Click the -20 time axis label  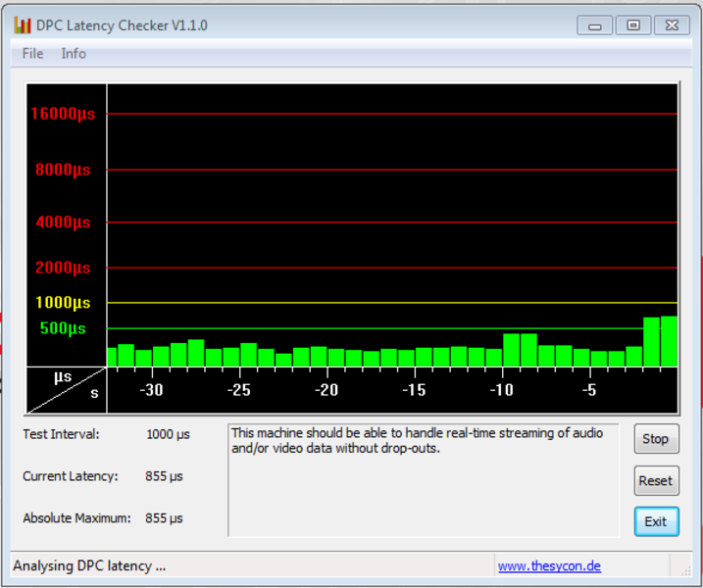coord(326,390)
